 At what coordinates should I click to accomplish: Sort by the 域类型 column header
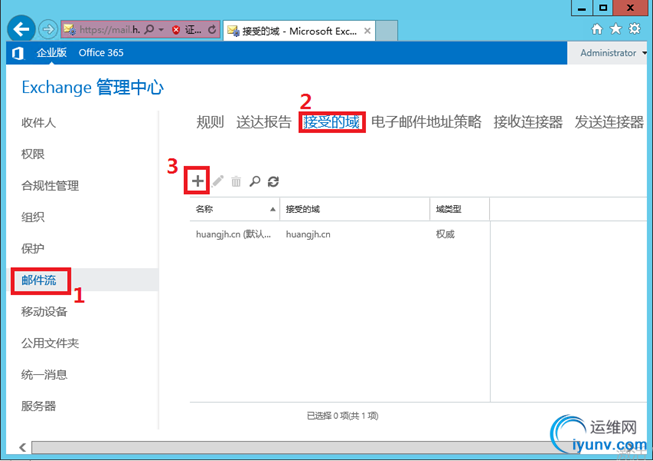pos(460,209)
